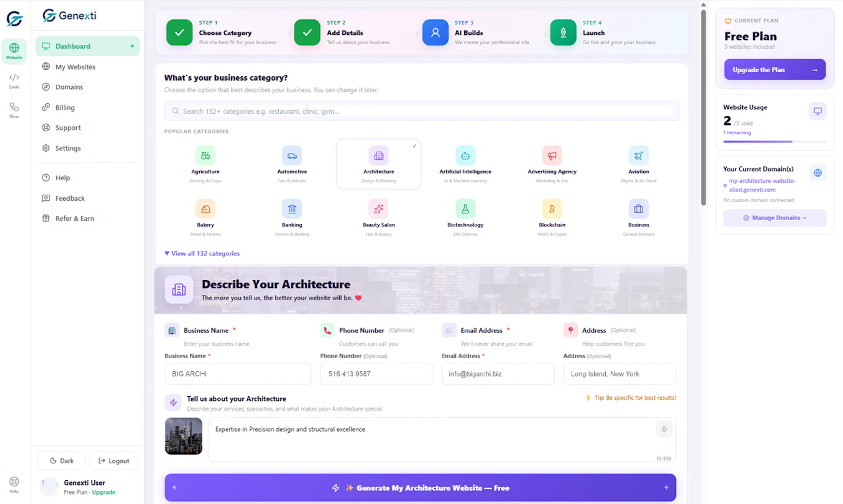
Task: Choose the Aviation category icon
Action: tap(639, 155)
